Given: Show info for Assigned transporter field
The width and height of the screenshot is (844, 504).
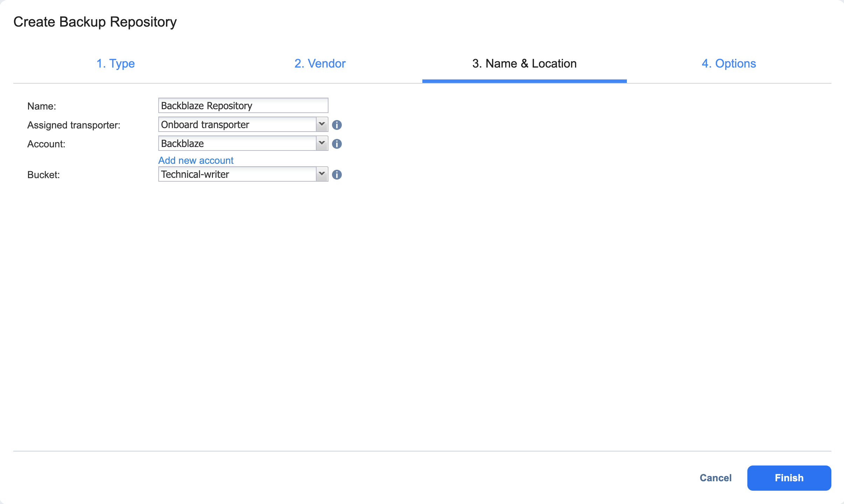Looking at the screenshot, I should click(x=337, y=125).
